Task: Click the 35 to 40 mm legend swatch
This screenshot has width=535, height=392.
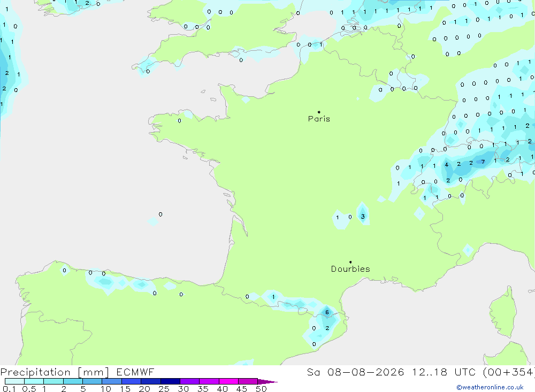Action: 209,381
